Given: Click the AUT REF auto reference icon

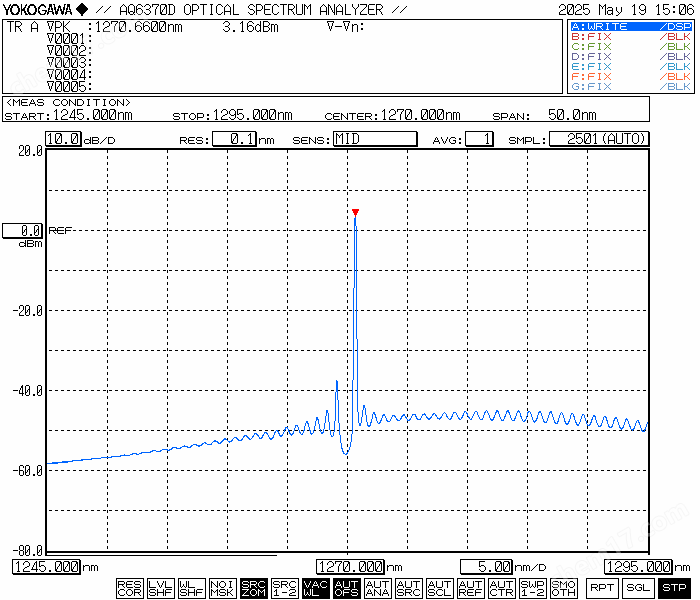Looking at the screenshot, I should pos(470,587).
